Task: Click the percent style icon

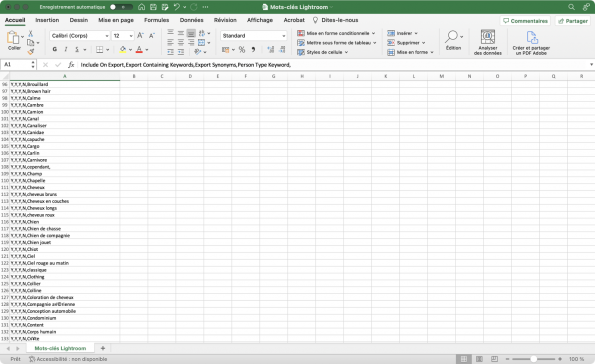Action: (242, 49)
